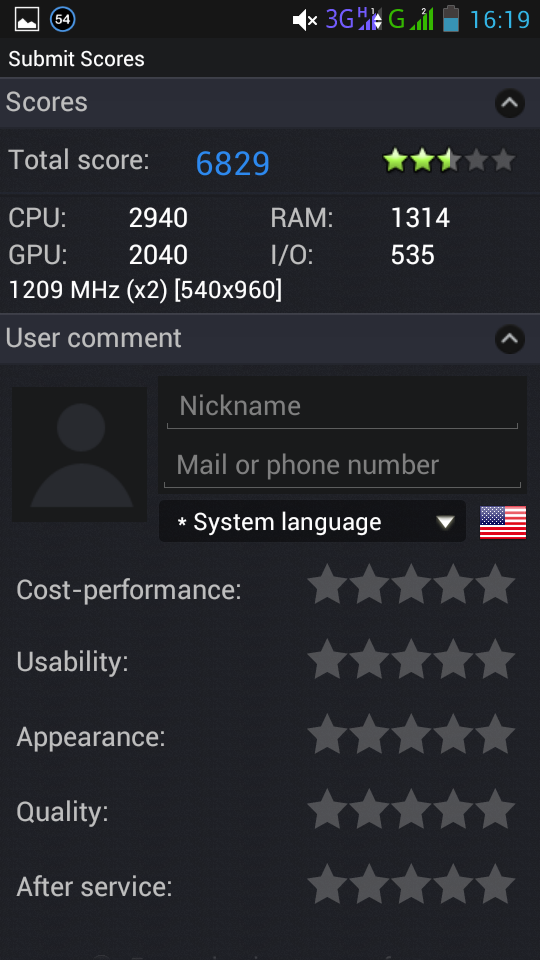
Task: Collapse the Scores section chevron
Action: click(x=509, y=103)
